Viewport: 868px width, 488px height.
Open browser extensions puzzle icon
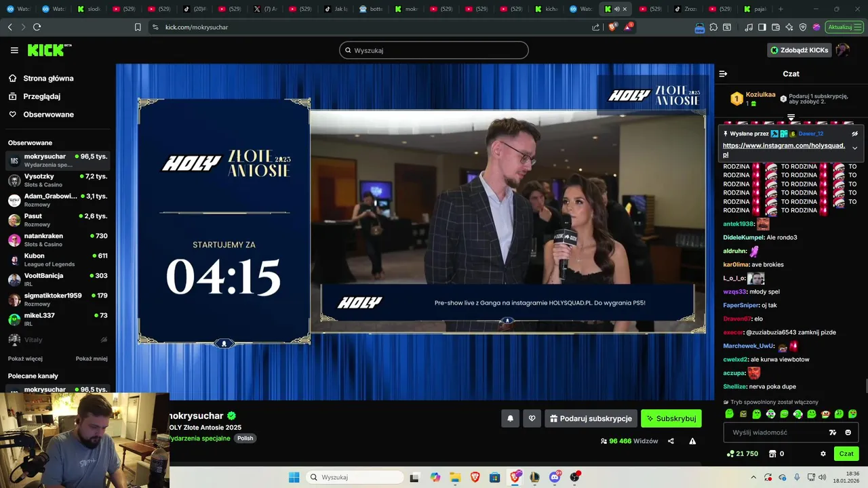coord(713,27)
